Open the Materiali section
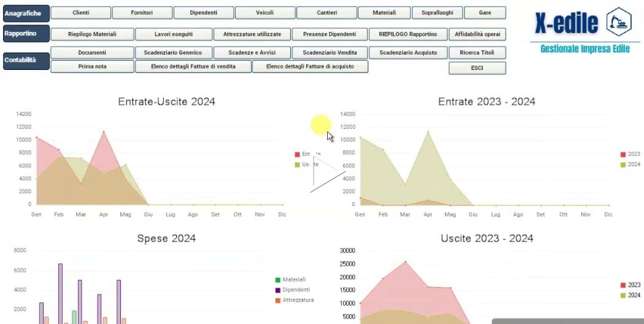 (384, 13)
